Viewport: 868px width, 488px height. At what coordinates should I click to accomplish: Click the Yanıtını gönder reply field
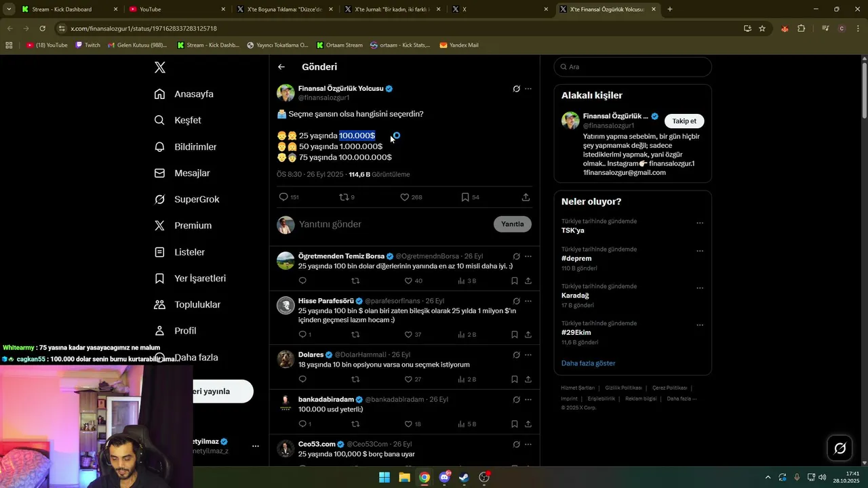pos(393,224)
